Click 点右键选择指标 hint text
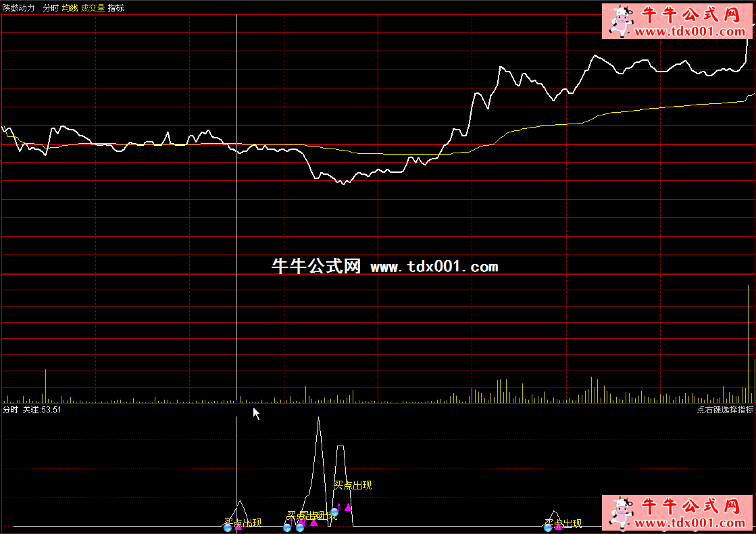 pos(725,410)
